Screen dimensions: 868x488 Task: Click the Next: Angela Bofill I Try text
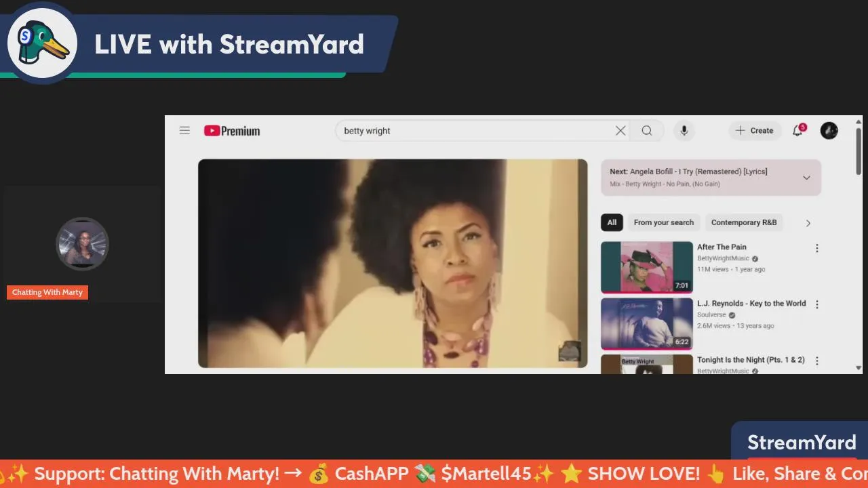point(688,171)
